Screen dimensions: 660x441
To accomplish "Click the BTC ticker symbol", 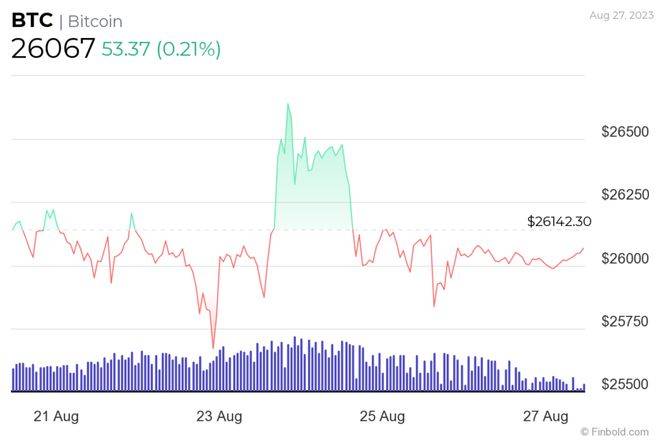I will [32, 19].
